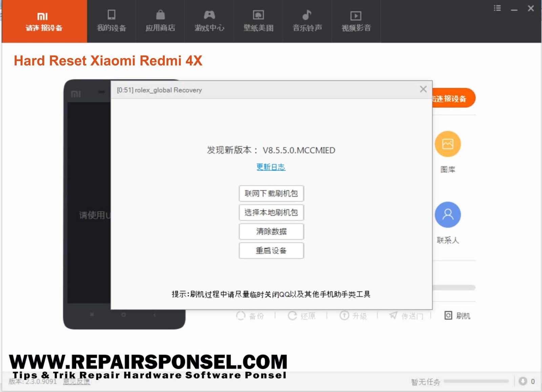Open the 视频影音 video section

pyautogui.click(x=355, y=21)
